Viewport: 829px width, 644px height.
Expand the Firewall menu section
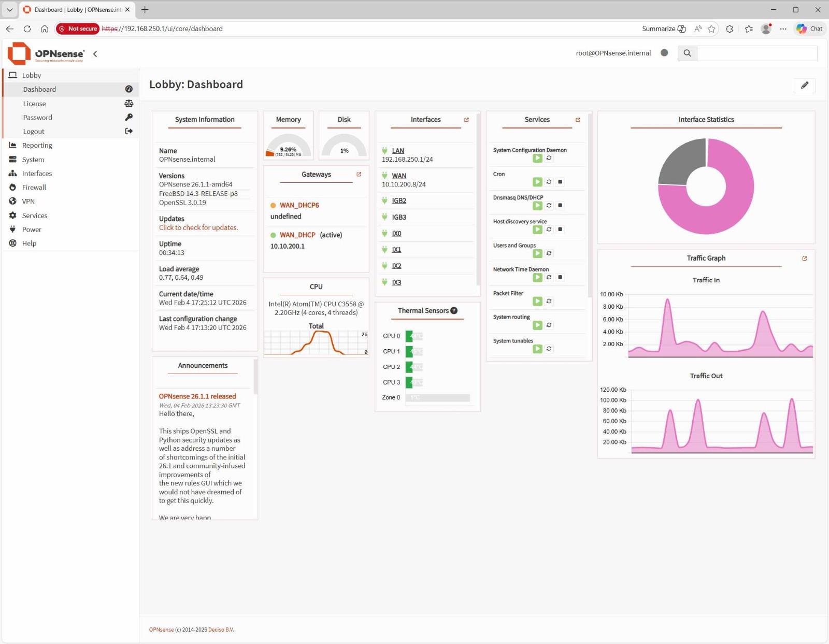tap(34, 188)
